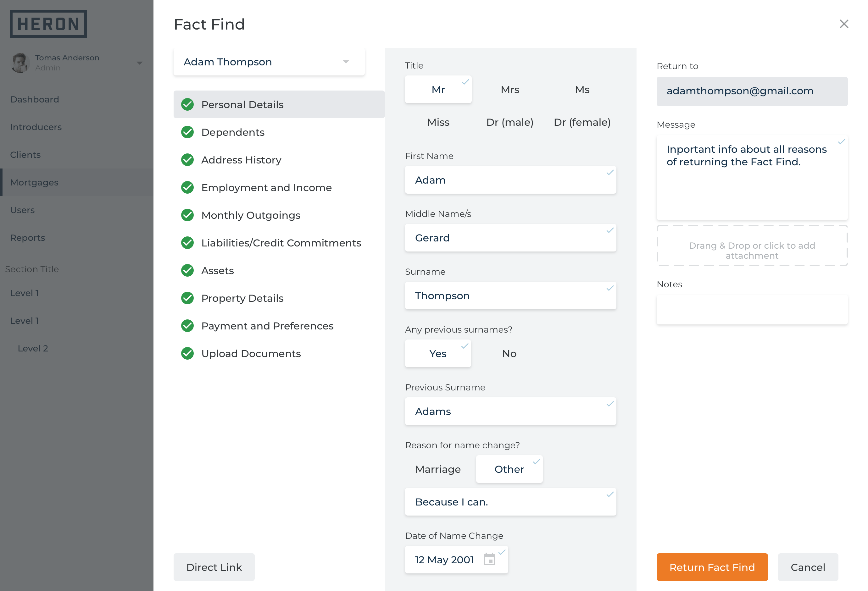Open Users in the sidebar

click(76, 210)
